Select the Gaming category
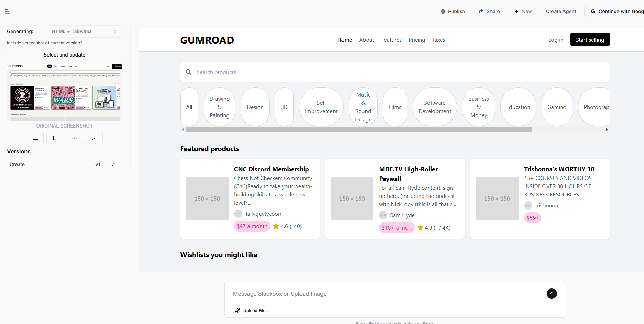 (x=557, y=107)
